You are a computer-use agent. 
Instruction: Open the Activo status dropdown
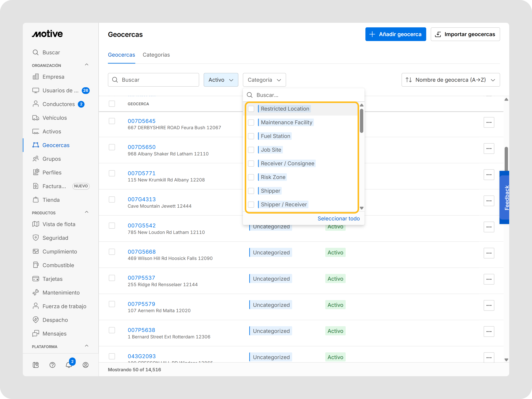pyautogui.click(x=221, y=80)
